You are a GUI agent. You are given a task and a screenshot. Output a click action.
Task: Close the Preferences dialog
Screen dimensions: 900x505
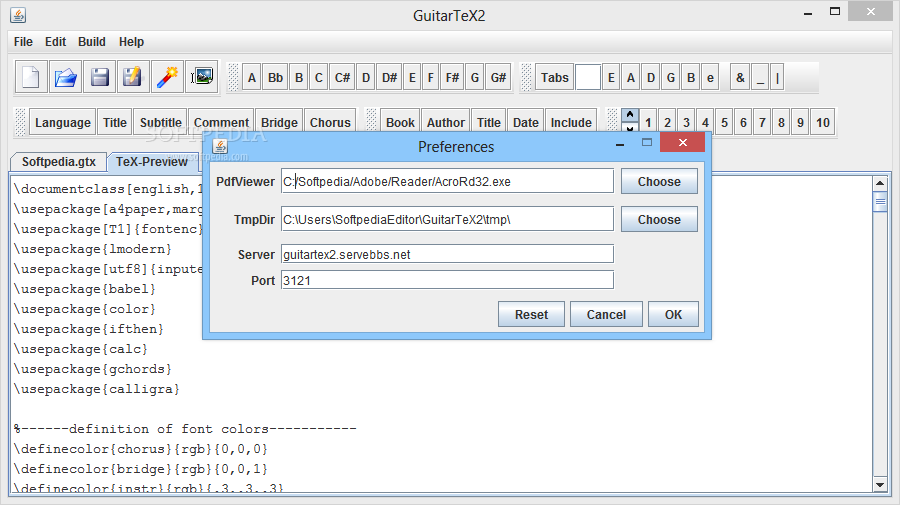click(x=682, y=142)
